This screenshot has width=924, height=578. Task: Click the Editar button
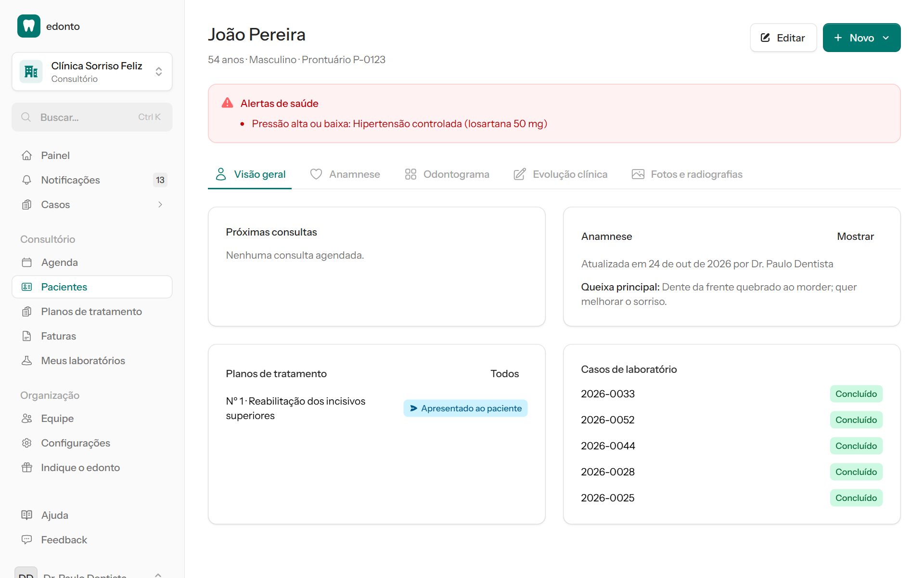(783, 38)
